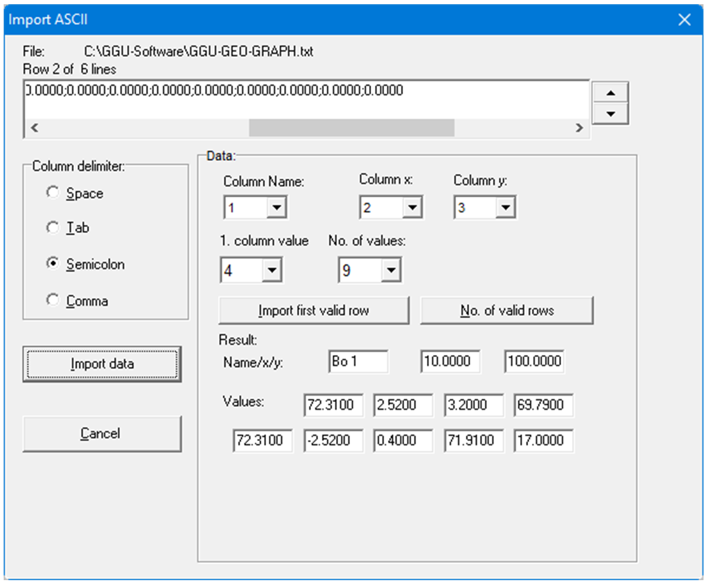
Task: Click the Import first valid row button
Action: (x=313, y=310)
